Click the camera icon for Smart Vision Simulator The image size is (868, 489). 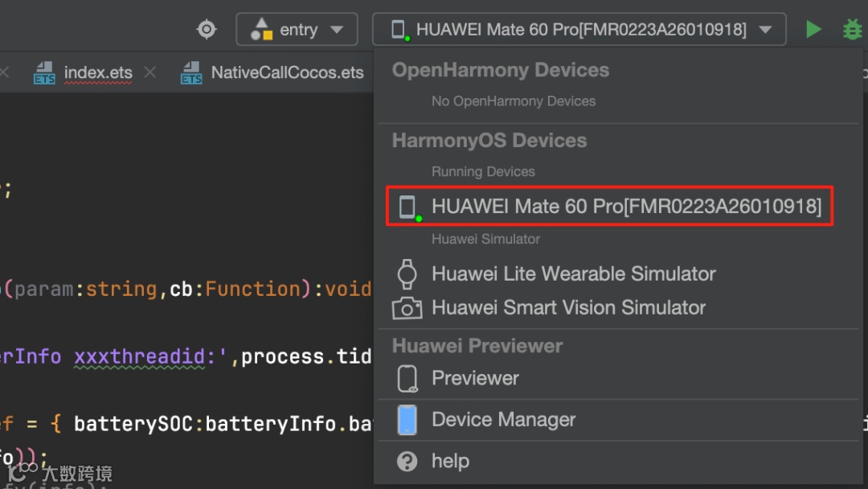click(x=407, y=308)
